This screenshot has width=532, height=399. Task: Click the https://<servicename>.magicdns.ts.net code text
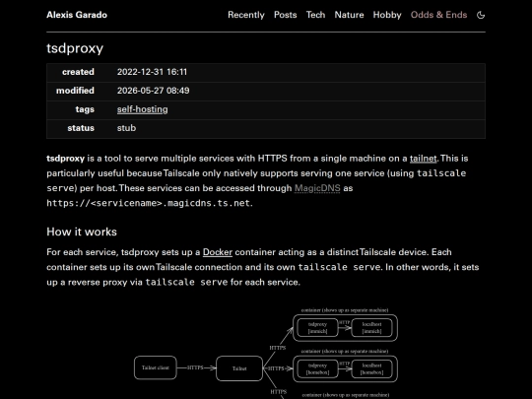pyautogui.click(x=149, y=203)
